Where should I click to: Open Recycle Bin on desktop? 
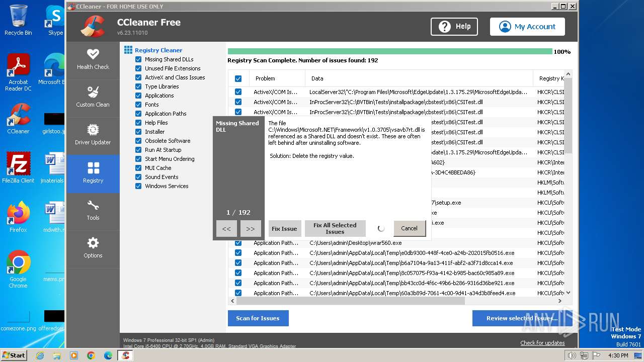click(x=18, y=21)
